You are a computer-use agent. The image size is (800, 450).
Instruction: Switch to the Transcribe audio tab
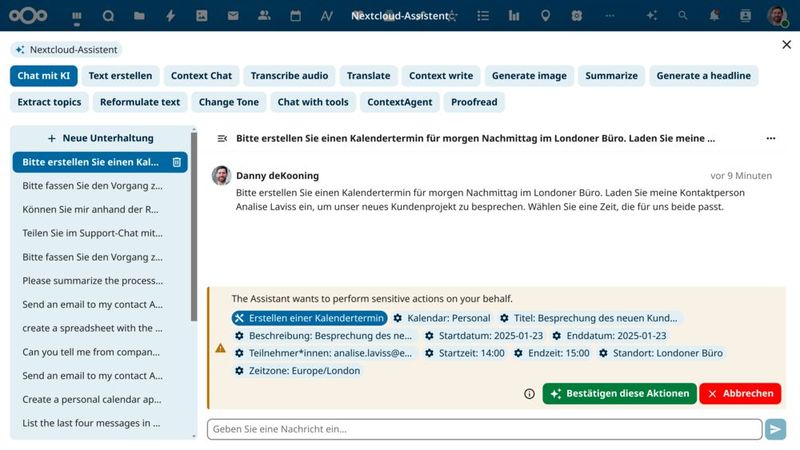289,76
